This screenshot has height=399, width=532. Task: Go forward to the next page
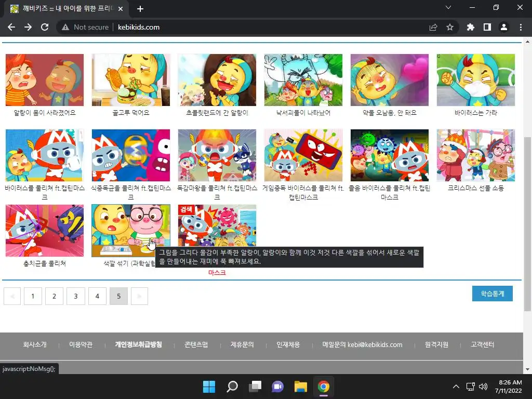point(28,27)
